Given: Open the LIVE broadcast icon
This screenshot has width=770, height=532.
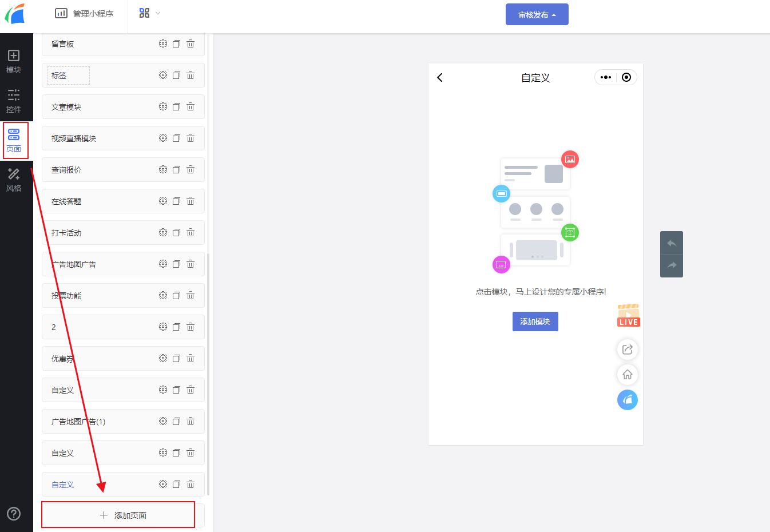Looking at the screenshot, I should (628, 315).
